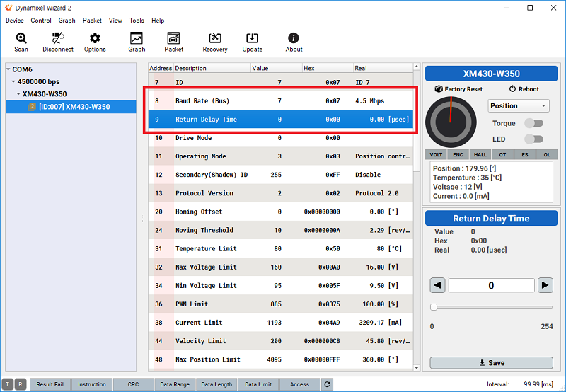Select the Temperature Limit row
The width and height of the screenshot is (566, 392).
click(x=280, y=248)
